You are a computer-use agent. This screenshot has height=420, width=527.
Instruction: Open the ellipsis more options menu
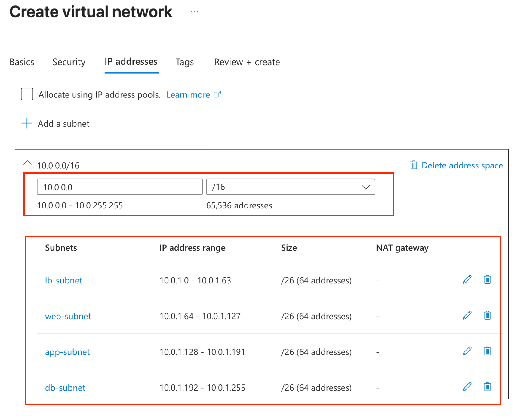tap(194, 12)
